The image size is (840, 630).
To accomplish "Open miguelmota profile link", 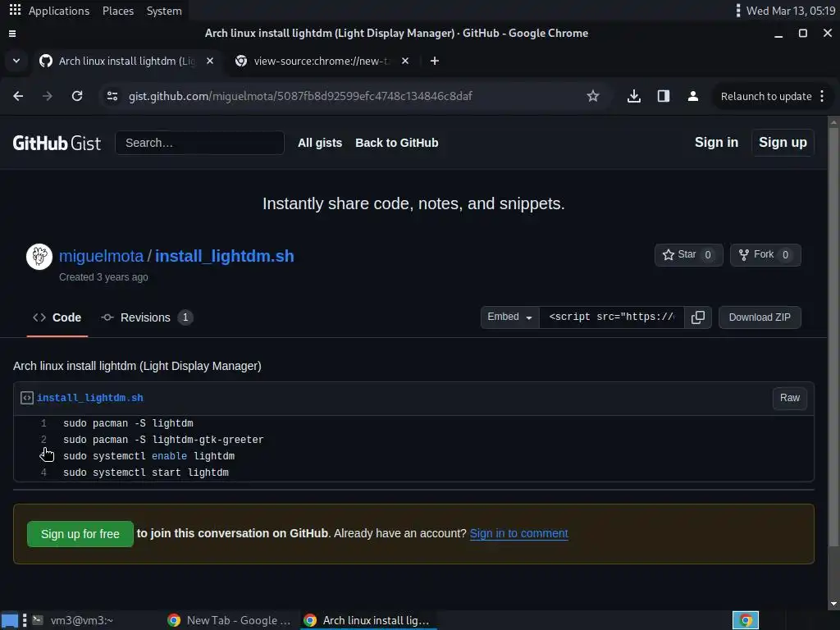I will point(101,256).
